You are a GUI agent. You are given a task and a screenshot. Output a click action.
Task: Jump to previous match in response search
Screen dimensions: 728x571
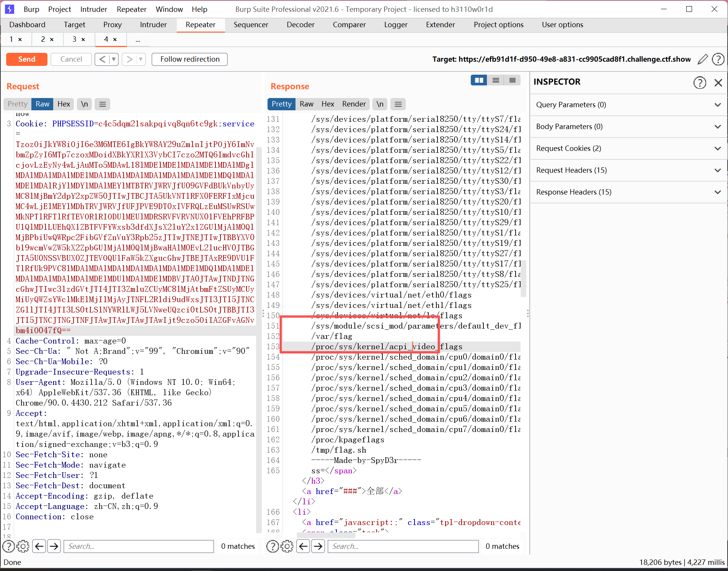click(304, 546)
